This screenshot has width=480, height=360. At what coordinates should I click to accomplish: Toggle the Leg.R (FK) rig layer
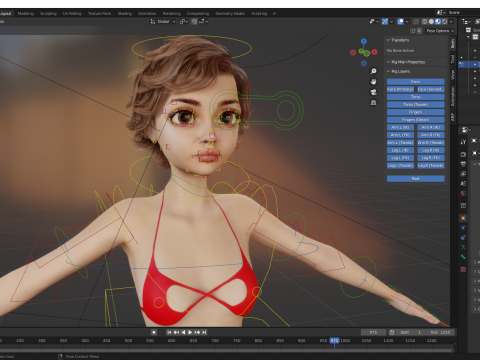pyautogui.click(x=431, y=158)
